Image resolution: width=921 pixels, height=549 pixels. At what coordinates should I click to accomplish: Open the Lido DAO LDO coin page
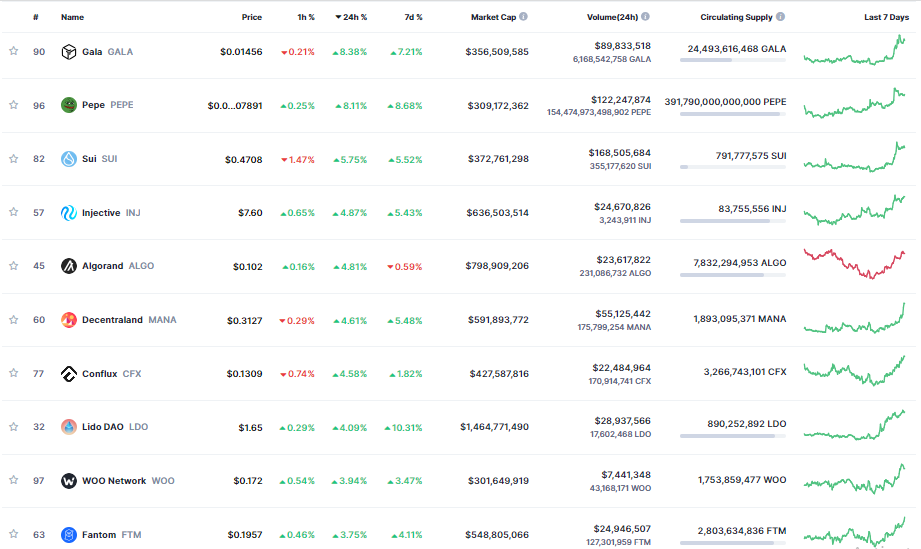115,427
